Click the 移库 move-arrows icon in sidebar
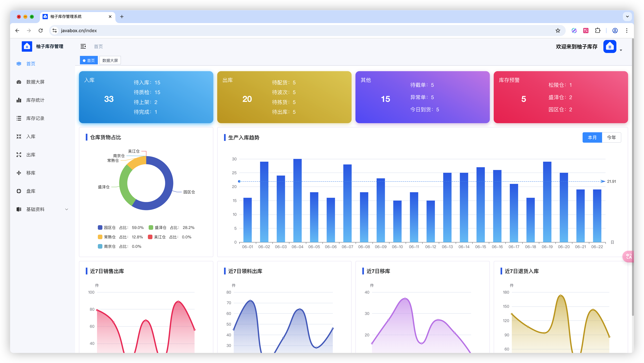This screenshot has width=644, height=363. [19, 173]
